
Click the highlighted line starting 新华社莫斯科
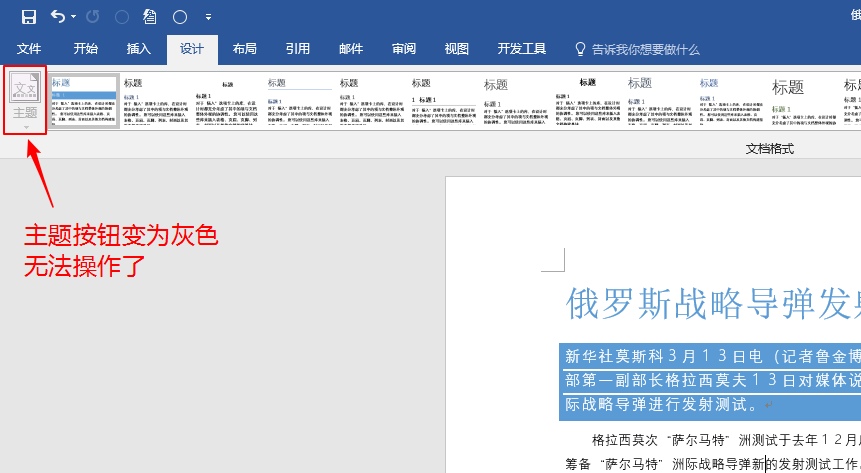click(x=713, y=356)
